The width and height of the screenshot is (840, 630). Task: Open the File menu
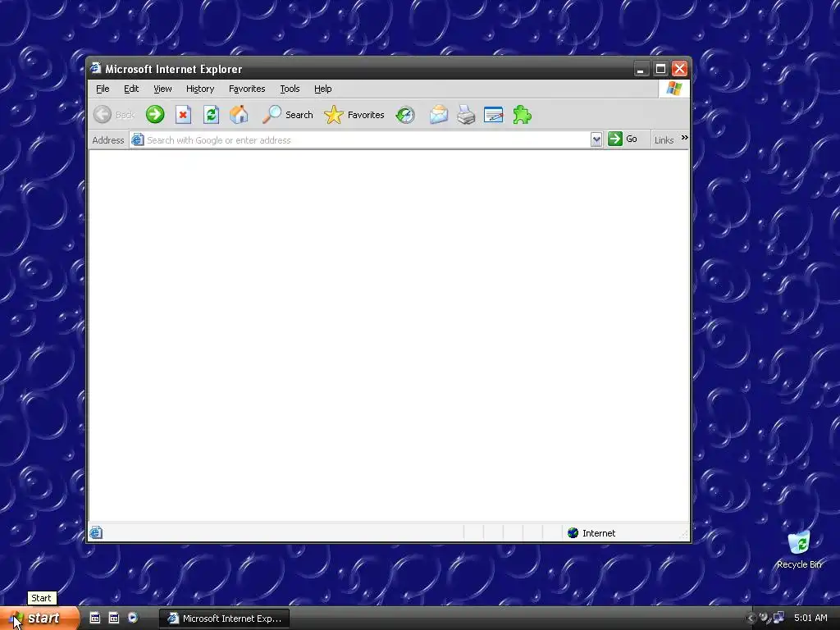(x=103, y=89)
